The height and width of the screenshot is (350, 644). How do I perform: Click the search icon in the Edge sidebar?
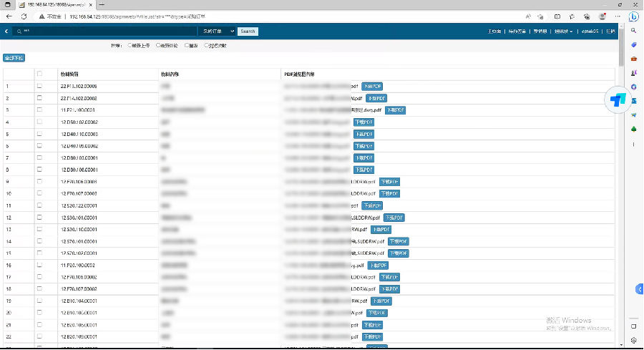pyautogui.click(x=634, y=31)
